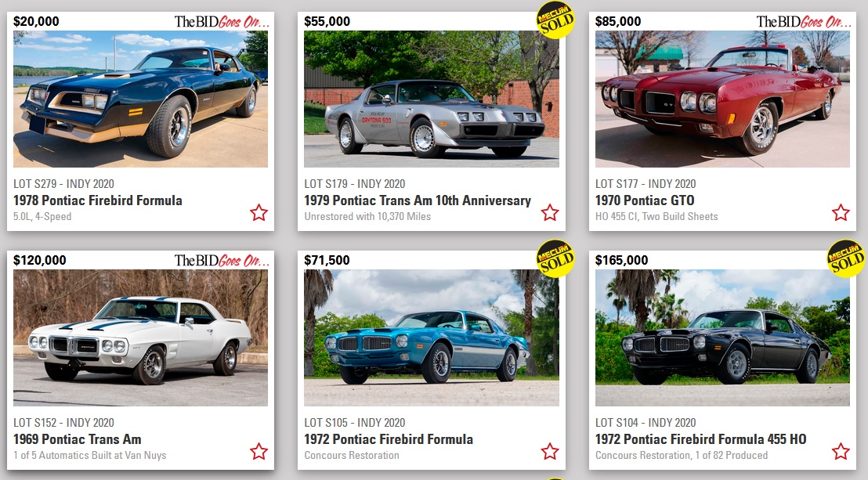The width and height of the screenshot is (868, 480).
Task: Click Mecum Sold badge on $55,000 listing
Action: (x=555, y=20)
